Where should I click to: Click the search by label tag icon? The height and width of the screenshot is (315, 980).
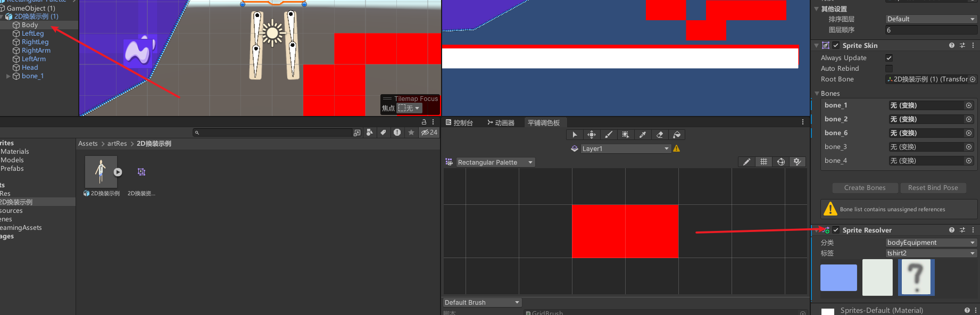click(383, 132)
